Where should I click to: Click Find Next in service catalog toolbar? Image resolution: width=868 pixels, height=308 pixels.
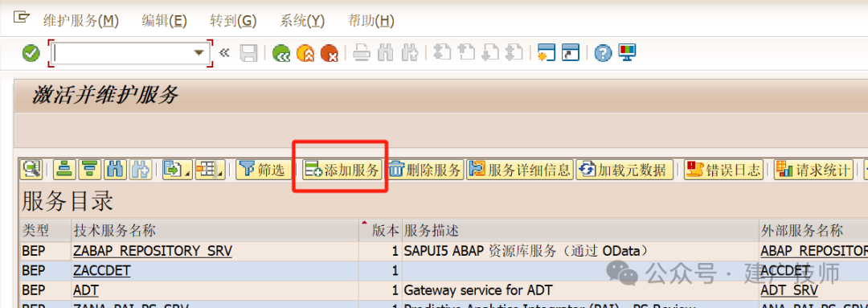(x=141, y=170)
